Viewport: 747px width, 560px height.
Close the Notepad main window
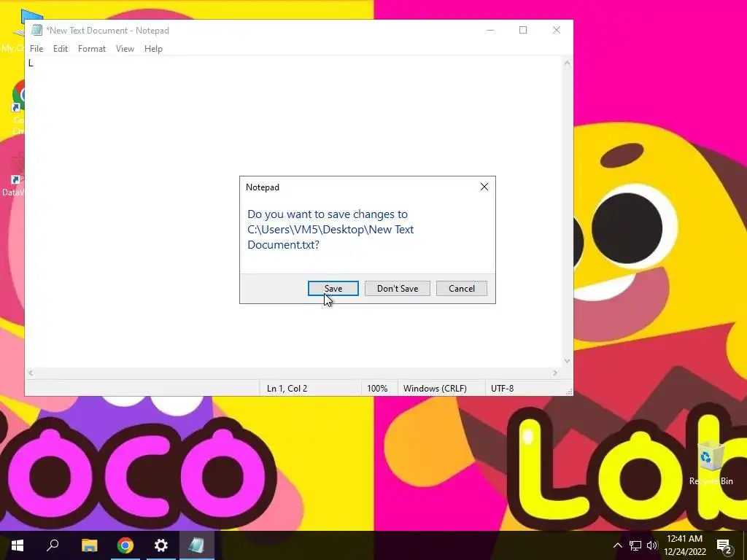[x=557, y=30]
